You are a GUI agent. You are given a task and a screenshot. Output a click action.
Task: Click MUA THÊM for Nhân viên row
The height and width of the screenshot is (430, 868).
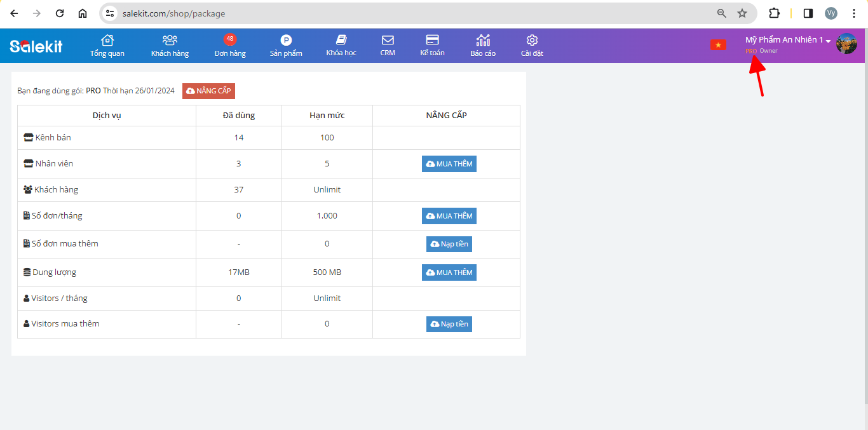coord(449,164)
